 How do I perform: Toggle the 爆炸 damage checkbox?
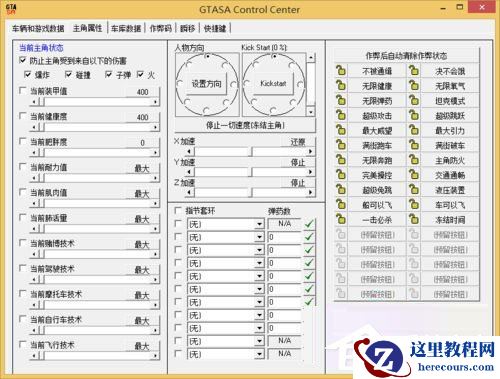(28, 74)
